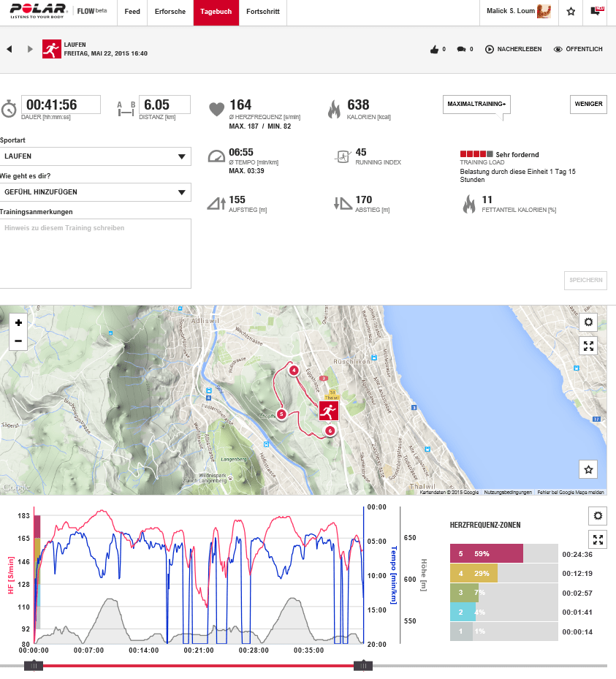
Task: Click the thumbs-up like icon
Action: (x=434, y=49)
